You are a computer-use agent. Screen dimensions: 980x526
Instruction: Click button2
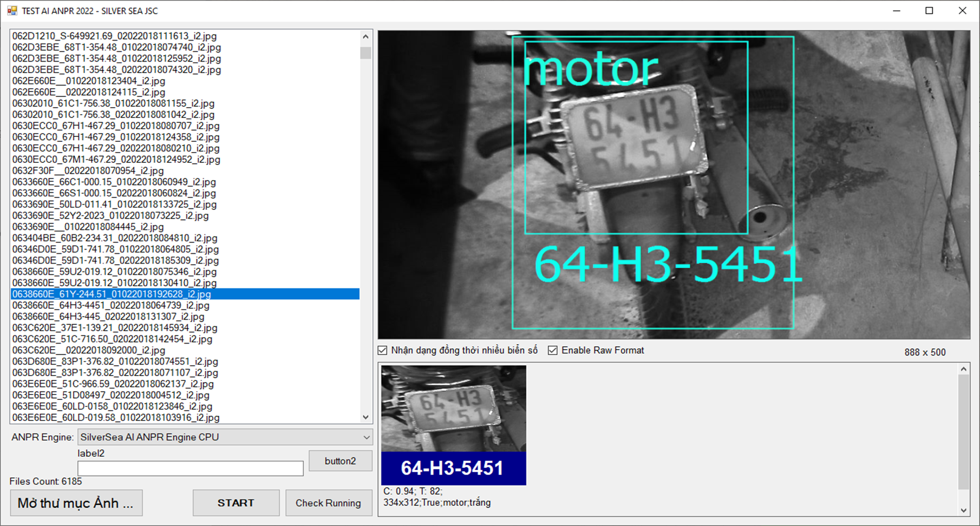point(340,461)
